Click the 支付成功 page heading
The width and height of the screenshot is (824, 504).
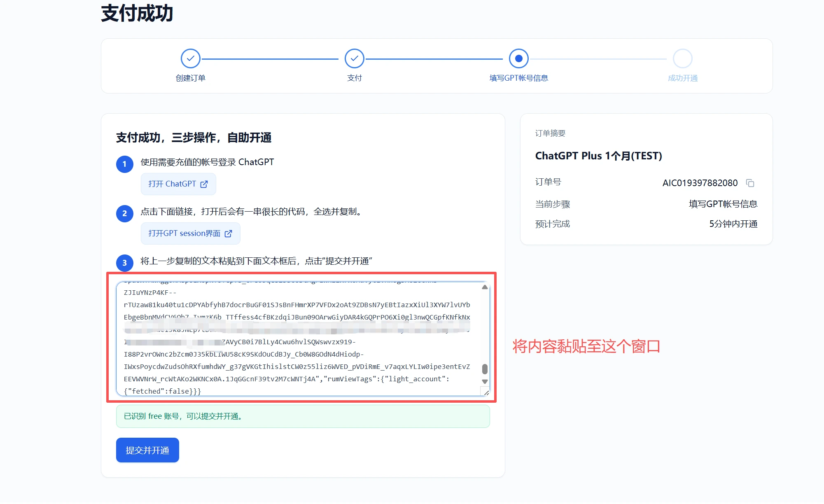click(x=137, y=13)
